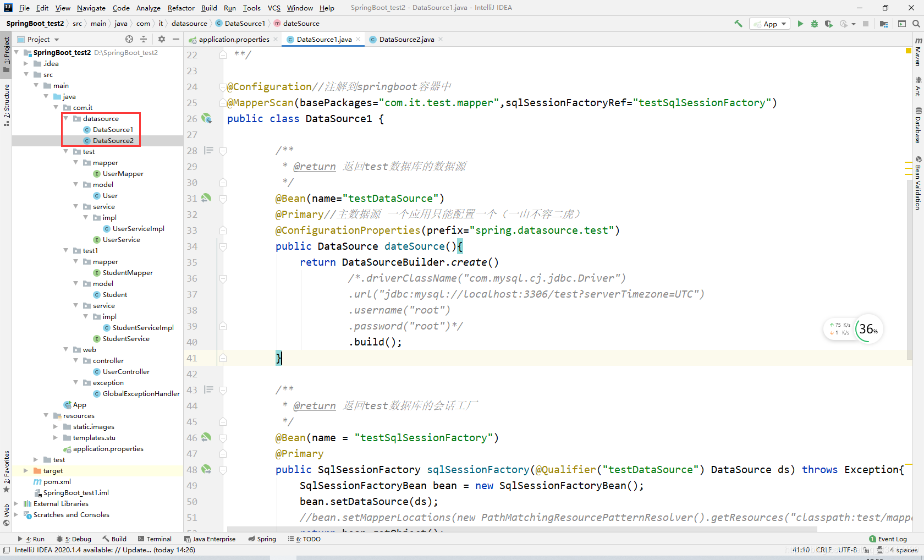
Task: Open the Maven tool window
Action: 918,52
